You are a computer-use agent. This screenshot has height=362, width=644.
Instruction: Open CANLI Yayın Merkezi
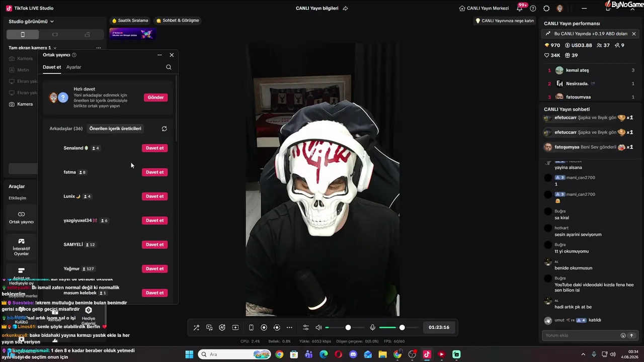[x=484, y=8]
